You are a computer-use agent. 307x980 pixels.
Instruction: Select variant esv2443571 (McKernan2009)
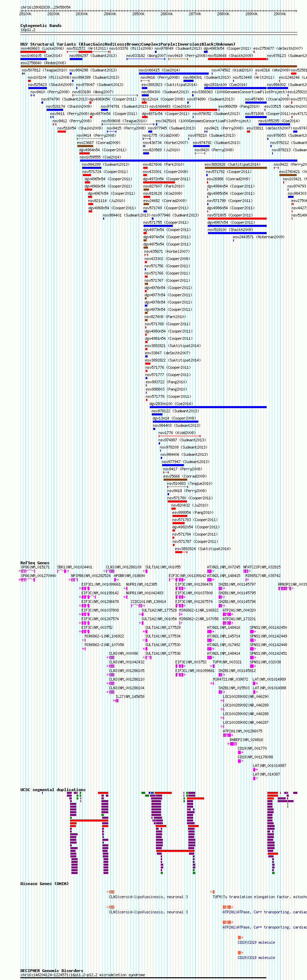click(x=259, y=237)
